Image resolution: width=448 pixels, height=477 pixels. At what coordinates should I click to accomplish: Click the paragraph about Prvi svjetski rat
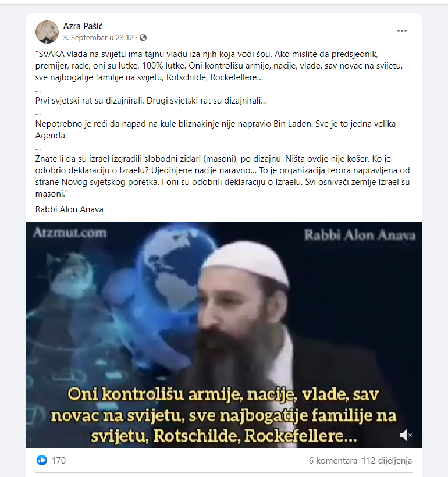coord(151,101)
